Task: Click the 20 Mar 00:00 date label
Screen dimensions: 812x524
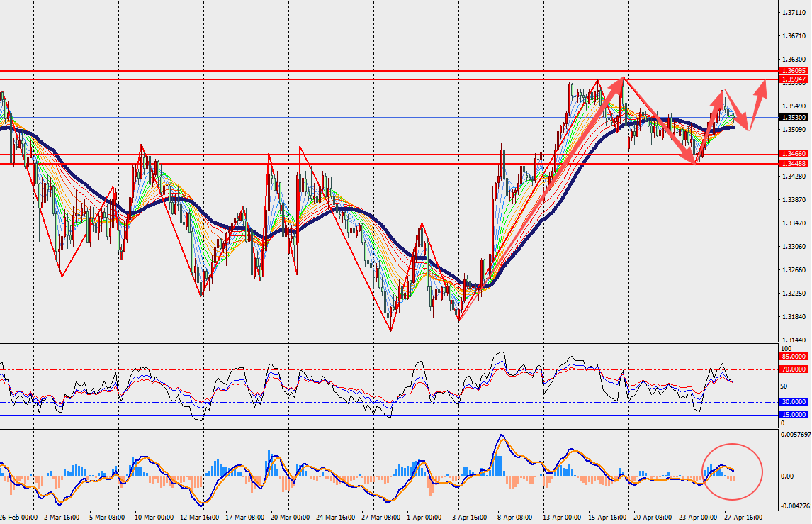Action: [x=290, y=517]
